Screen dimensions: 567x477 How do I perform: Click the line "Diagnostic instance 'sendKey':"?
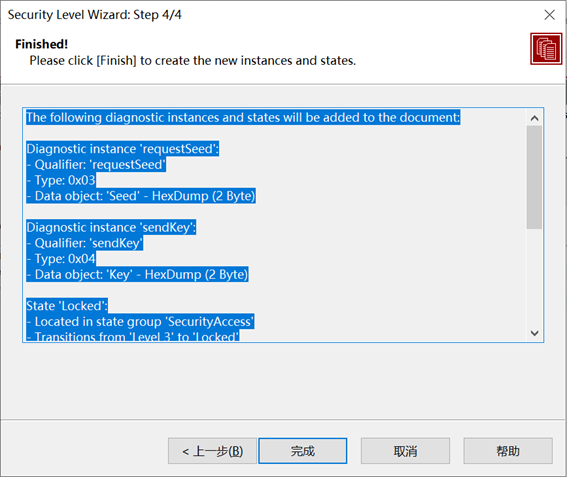[x=111, y=227]
